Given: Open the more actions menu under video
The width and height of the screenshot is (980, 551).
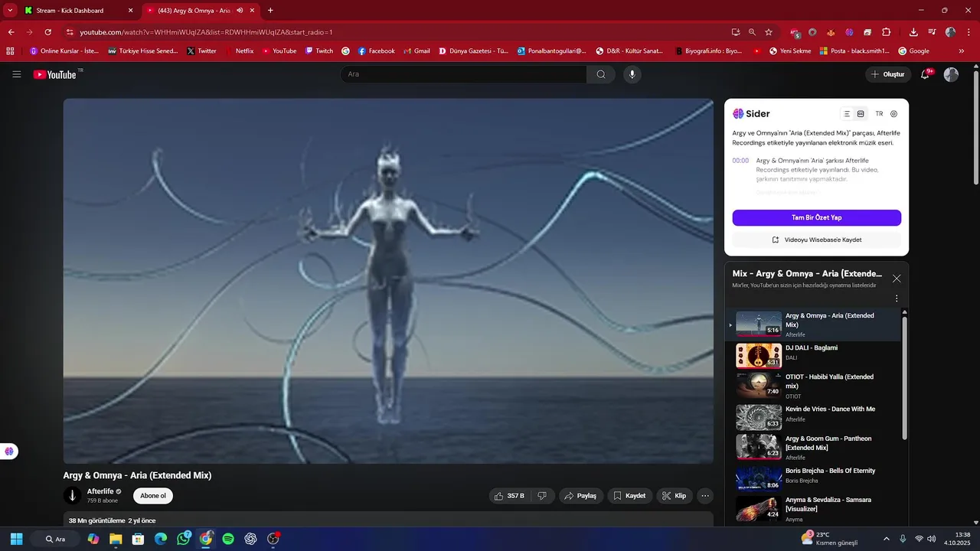Looking at the screenshot, I should click(x=705, y=496).
